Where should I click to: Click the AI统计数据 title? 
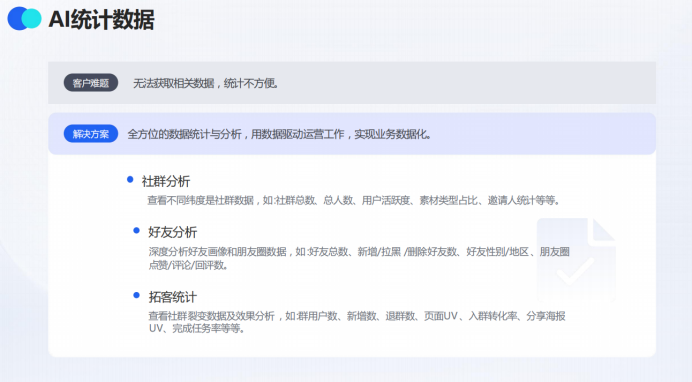(x=102, y=20)
